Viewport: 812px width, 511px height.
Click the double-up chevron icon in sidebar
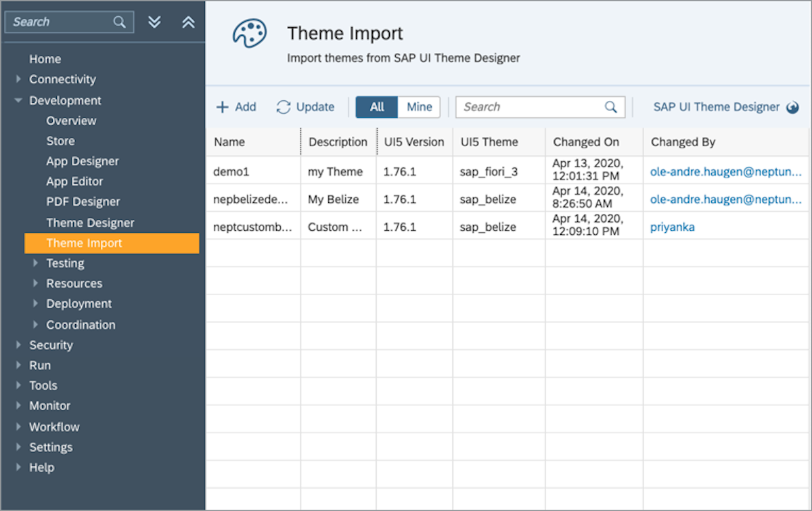189,22
